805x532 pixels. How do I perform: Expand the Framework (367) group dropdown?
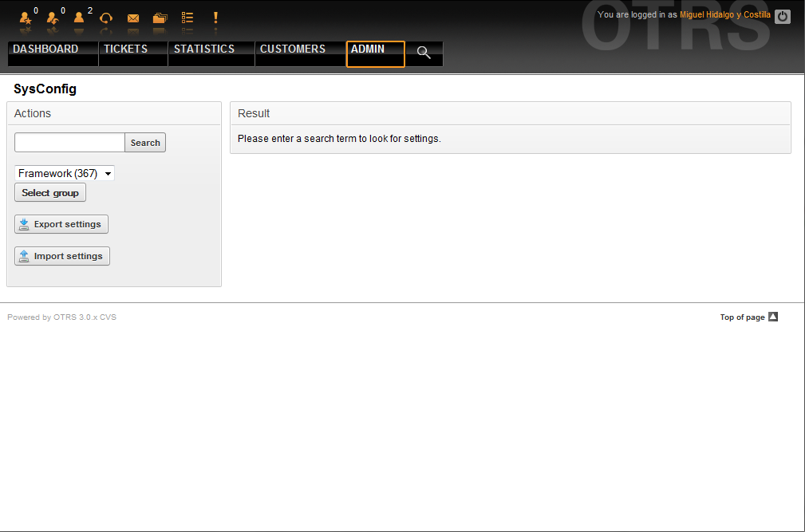(x=65, y=173)
